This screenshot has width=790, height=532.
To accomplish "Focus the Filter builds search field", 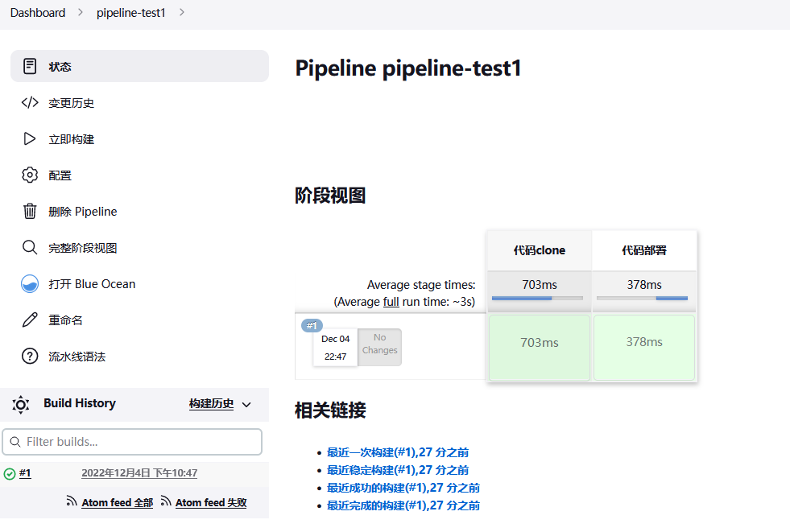I will click(133, 442).
